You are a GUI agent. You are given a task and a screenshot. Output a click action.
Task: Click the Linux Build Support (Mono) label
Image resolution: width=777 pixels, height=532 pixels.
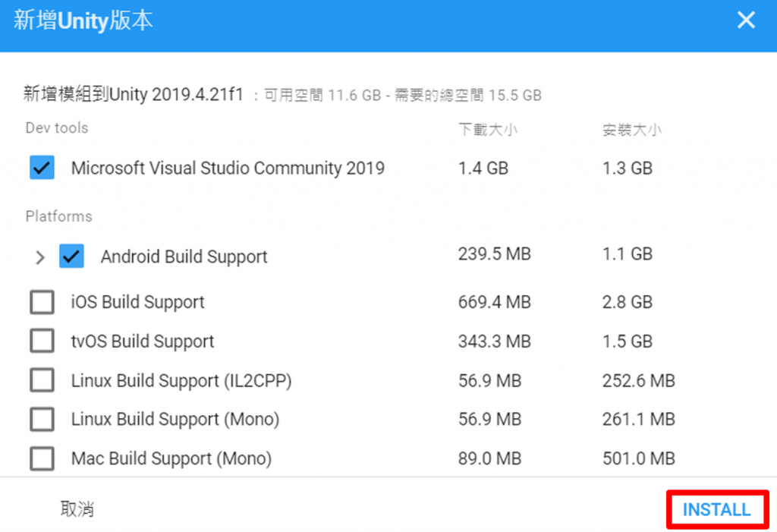click(175, 420)
